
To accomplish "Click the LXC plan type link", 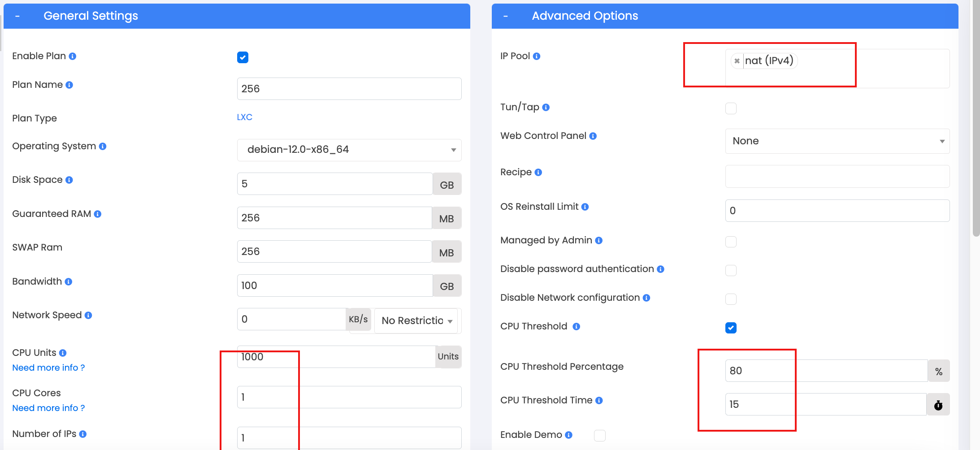I will tap(244, 117).
